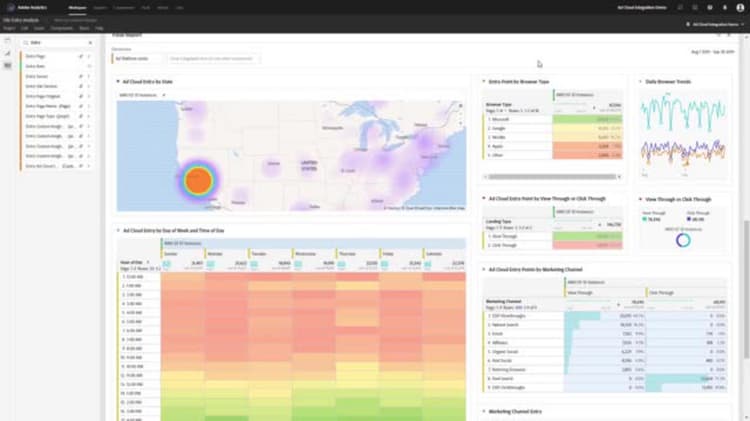Click the Browser Type table horizontal scrollbar

pos(552,177)
